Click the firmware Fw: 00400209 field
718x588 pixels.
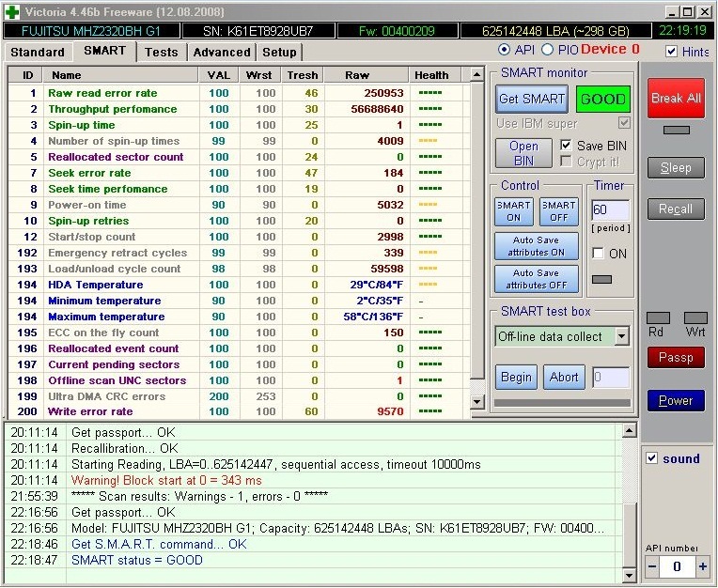click(x=398, y=31)
